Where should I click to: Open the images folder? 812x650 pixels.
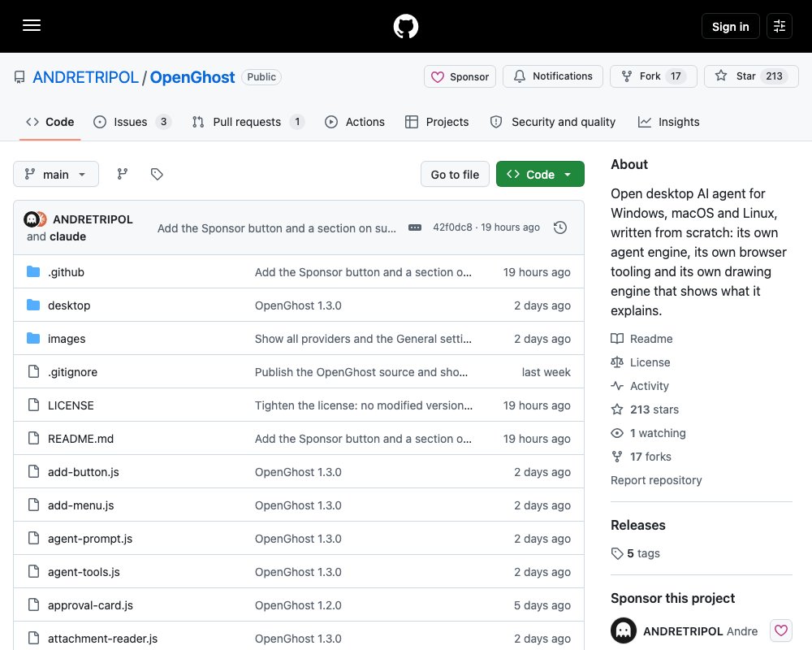point(67,339)
